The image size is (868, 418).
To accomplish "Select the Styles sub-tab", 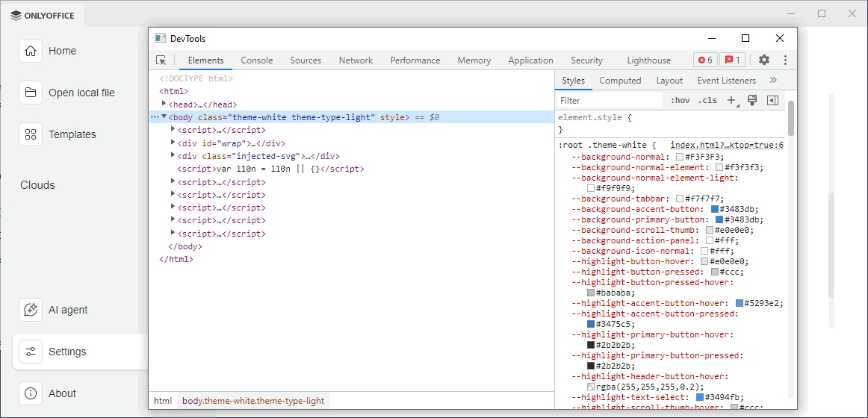I will pyautogui.click(x=573, y=81).
